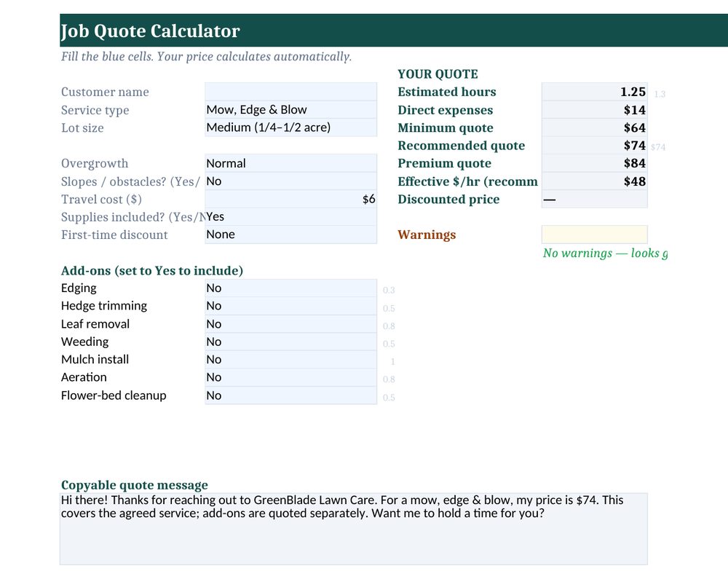Select the Minimum quote value $64

tap(594, 127)
